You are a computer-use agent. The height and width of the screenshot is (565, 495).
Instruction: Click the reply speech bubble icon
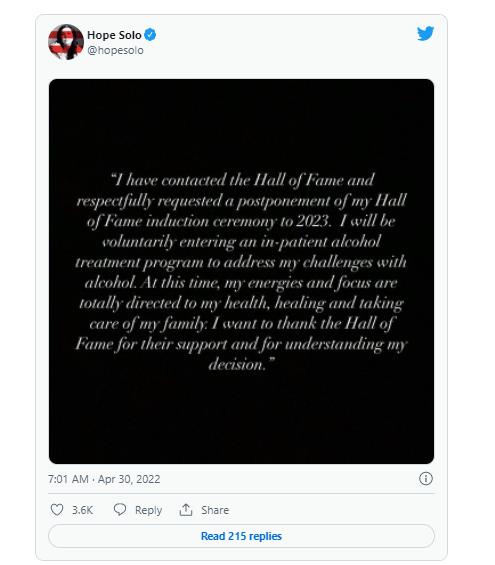(120, 509)
